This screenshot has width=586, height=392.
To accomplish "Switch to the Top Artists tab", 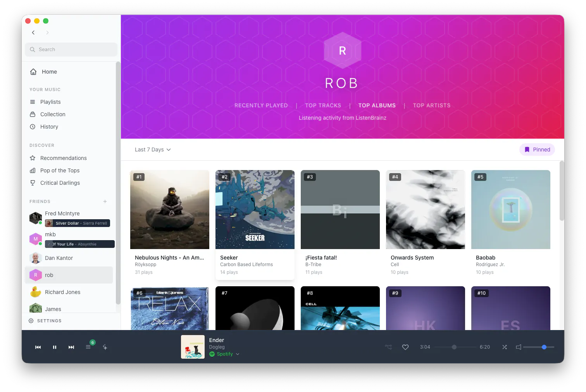I will point(432,105).
